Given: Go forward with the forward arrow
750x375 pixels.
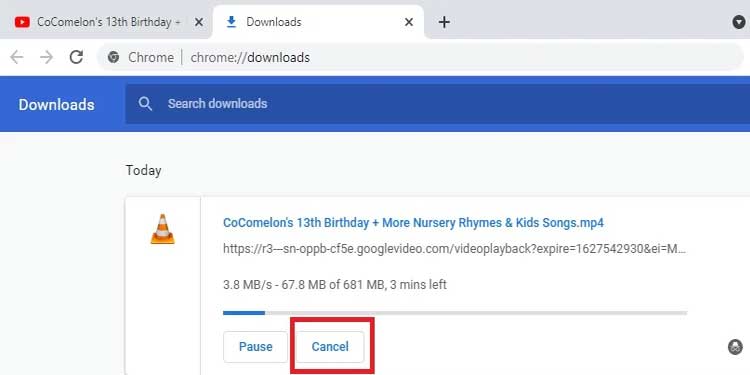Looking at the screenshot, I should click(x=46, y=57).
